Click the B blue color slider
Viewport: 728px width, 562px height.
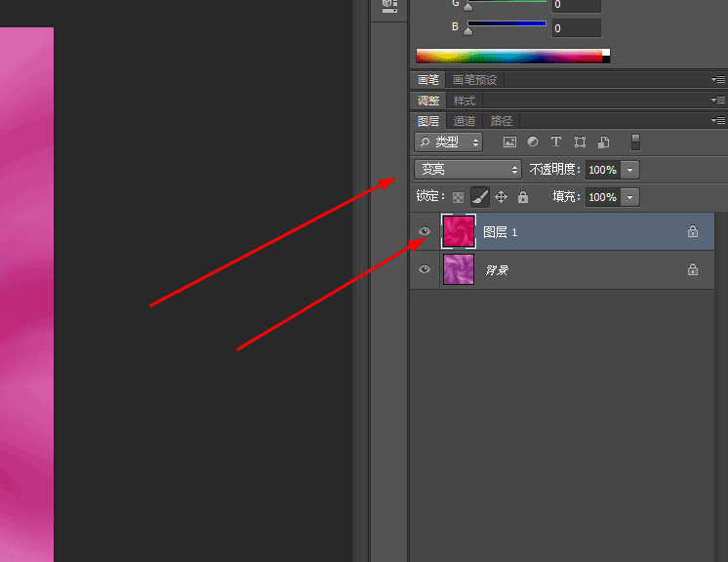pos(506,23)
